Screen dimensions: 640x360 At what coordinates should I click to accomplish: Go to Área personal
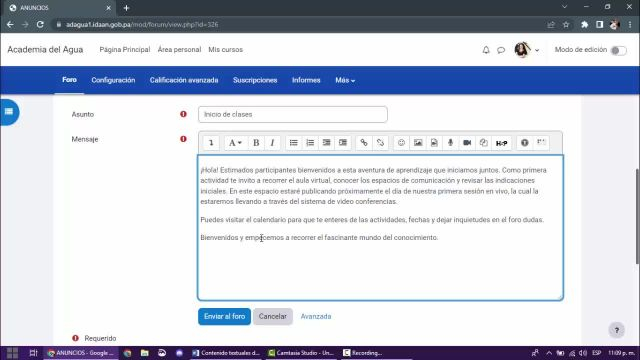(179, 50)
